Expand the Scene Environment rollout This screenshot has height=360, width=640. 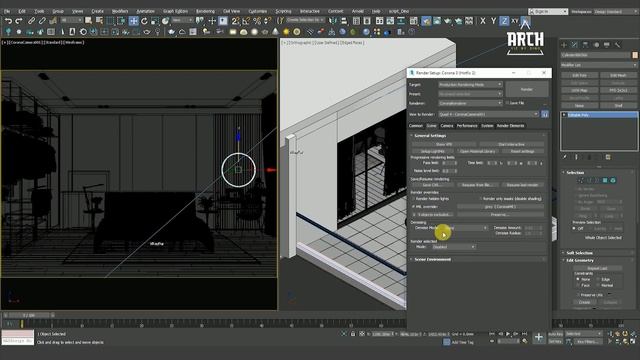point(433,259)
